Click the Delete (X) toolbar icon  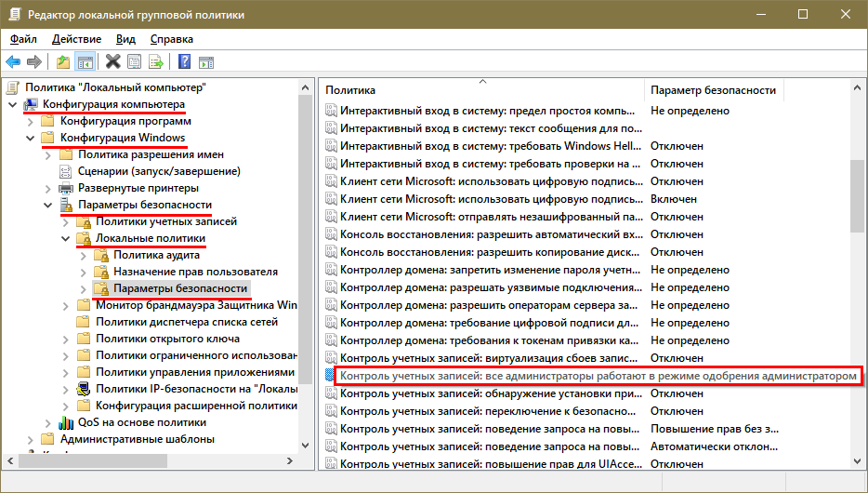coord(112,62)
